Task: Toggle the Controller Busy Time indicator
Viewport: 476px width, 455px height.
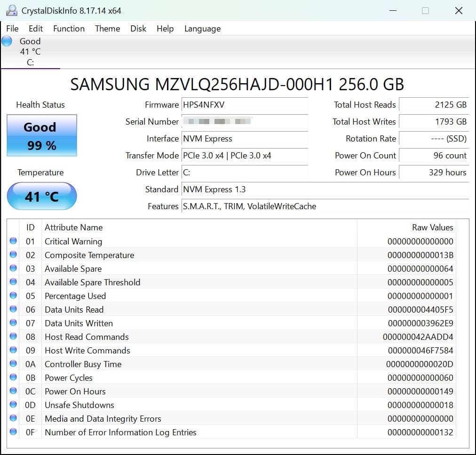Action: click(13, 364)
